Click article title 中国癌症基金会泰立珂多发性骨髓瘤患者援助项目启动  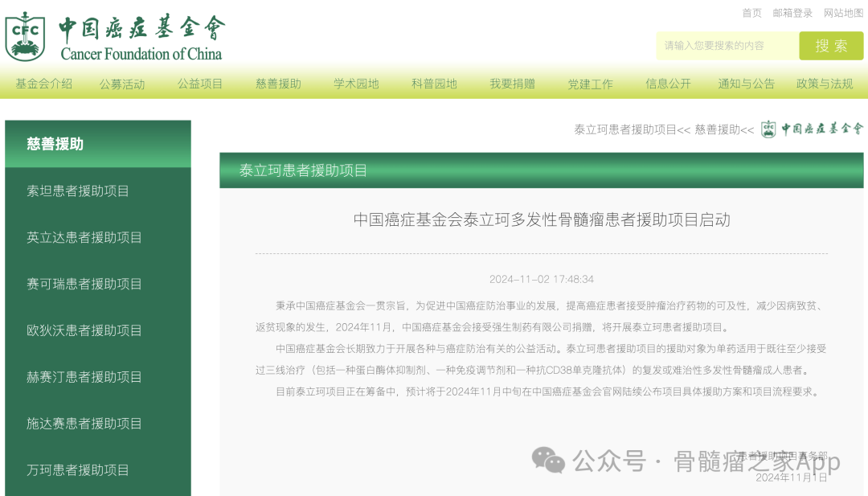point(542,219)
